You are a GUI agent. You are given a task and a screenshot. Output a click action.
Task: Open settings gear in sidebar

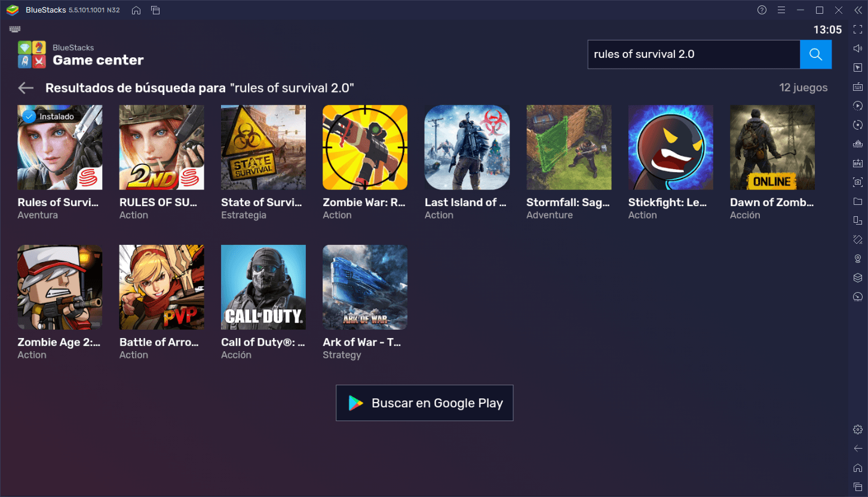858,429
